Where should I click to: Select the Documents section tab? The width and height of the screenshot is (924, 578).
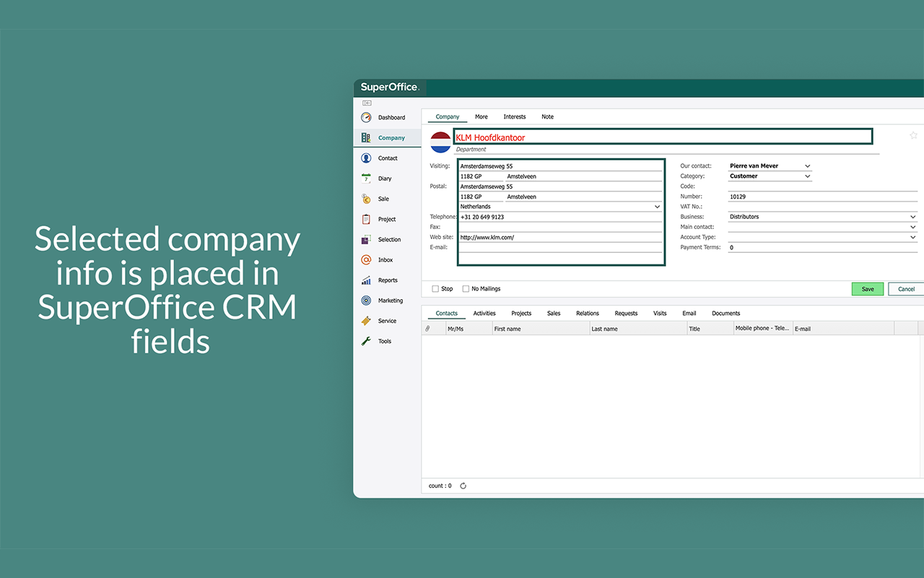coord(726,313)
